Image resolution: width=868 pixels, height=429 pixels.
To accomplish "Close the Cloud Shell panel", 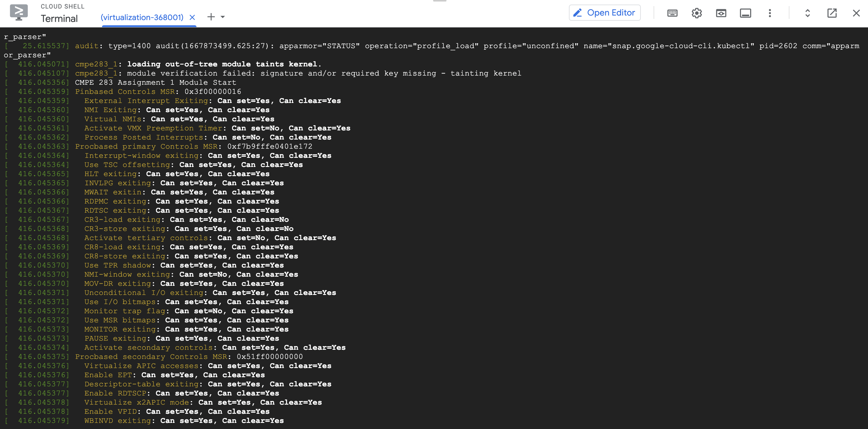I will pyautogui.click(x=856, y=13).
